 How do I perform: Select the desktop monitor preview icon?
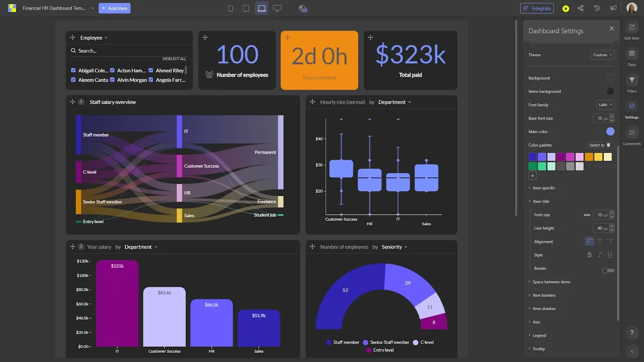click(x=277, y=8)
